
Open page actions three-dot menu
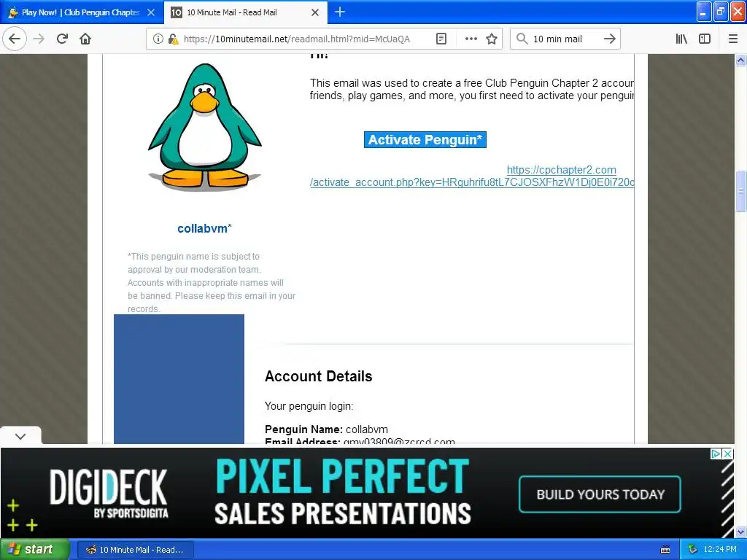click(471, 39)
